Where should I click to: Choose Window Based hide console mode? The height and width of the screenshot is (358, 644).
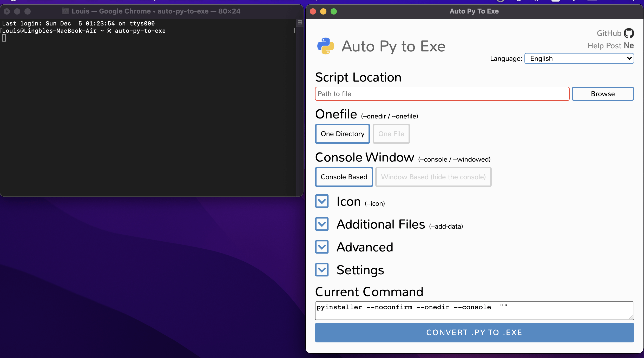coord(433,177)
